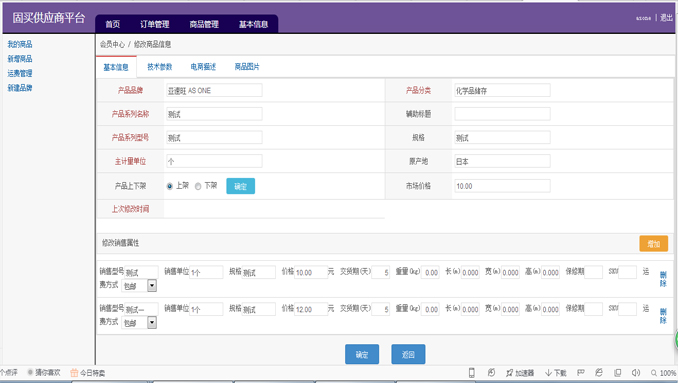This screenshot has height=383, width=678.
Task: Click the 返回 button
Action: (x=408, y=354)
